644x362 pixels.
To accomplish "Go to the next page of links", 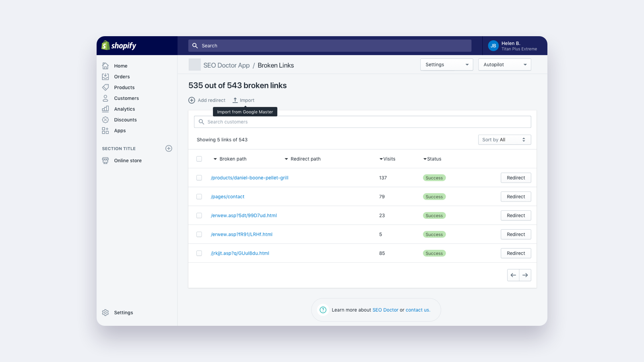I will click(x=525, y=275).
